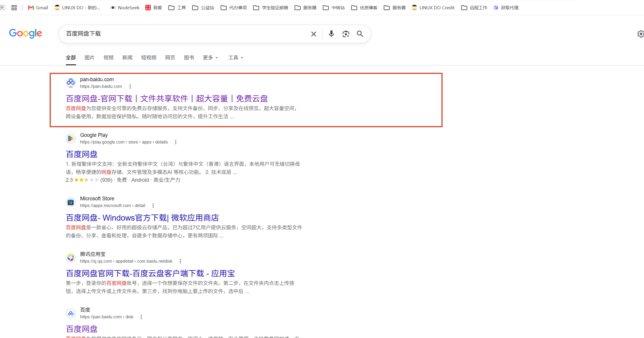The image size is (644, 338).
Task: Click the pan-baidu.com site favicon
Action: 71,83
